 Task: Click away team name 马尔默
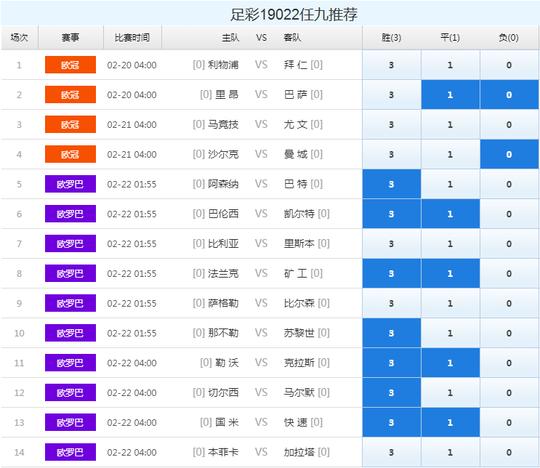click(x=299, y=393)
